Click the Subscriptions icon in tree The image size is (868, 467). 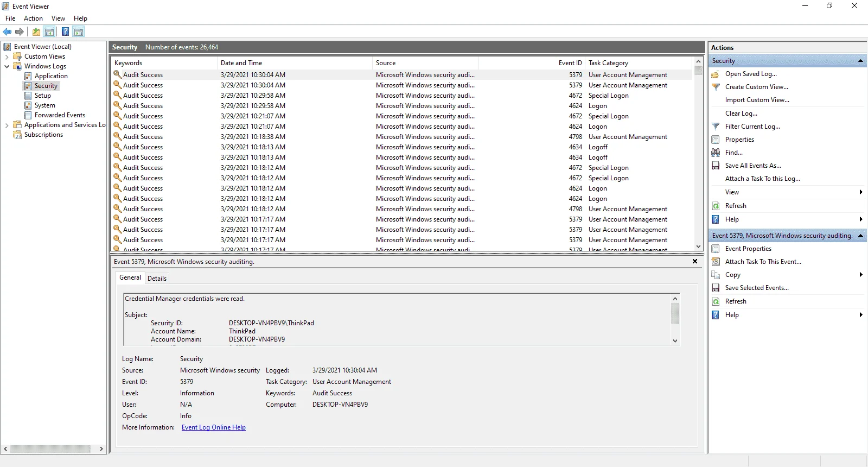point(17,135)
